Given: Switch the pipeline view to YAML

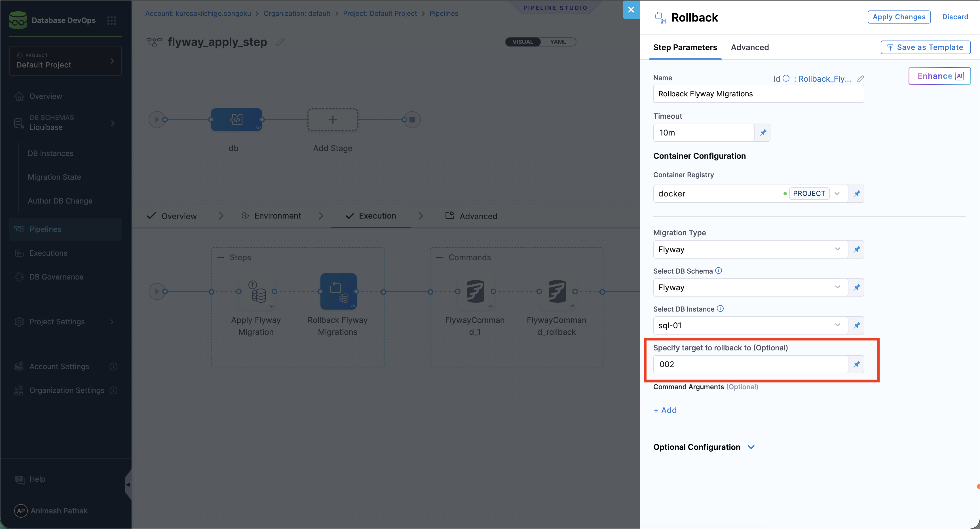Looking at the screenshot, I should click(558, 42).
